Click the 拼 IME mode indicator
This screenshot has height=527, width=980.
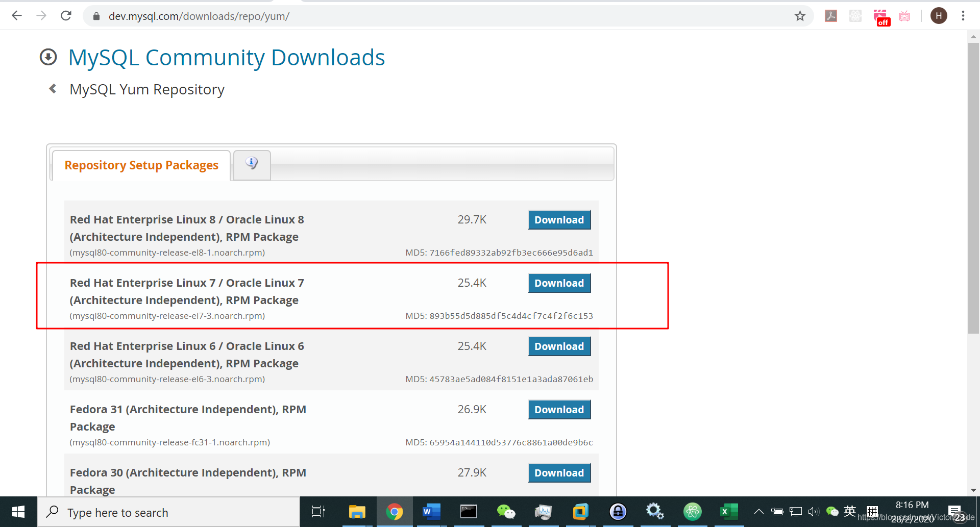click(x=872, y=511)
